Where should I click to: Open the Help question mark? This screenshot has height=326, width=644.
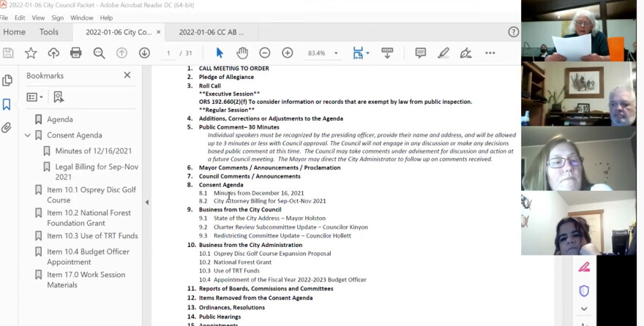(514, 32)
